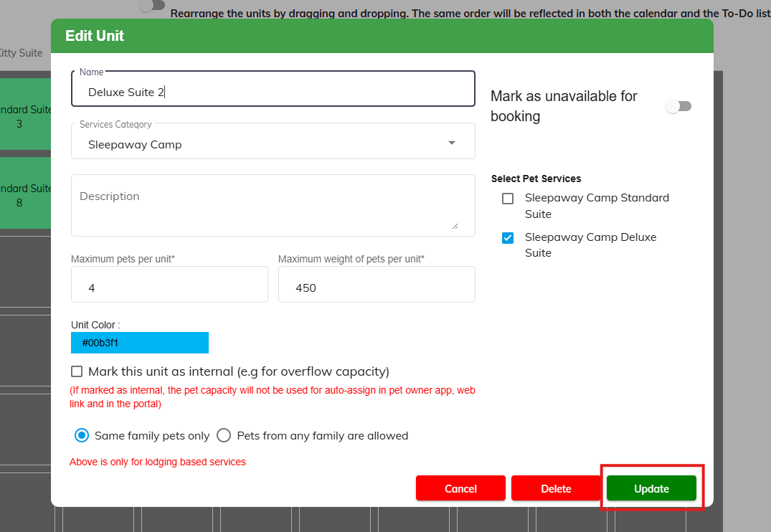Screen dimensions: 771x532
Task: Click the Select Pet Services heading
Action: click(536, 179)
